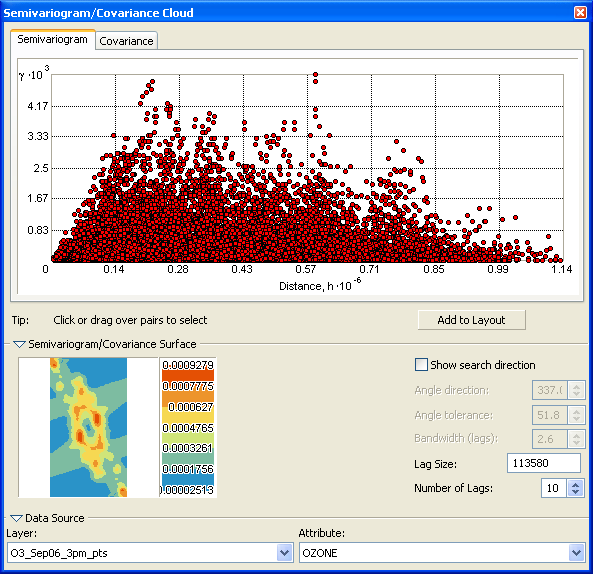
Task: Click the x-axis label 0.28
Action: pos(178,269)
